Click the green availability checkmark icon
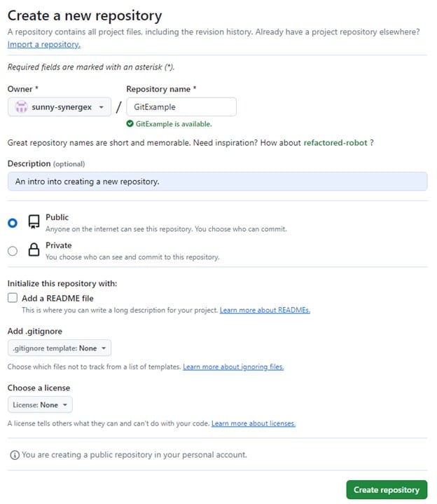The height and width of the screenshot is (504, 437). (x=130, y=124)
